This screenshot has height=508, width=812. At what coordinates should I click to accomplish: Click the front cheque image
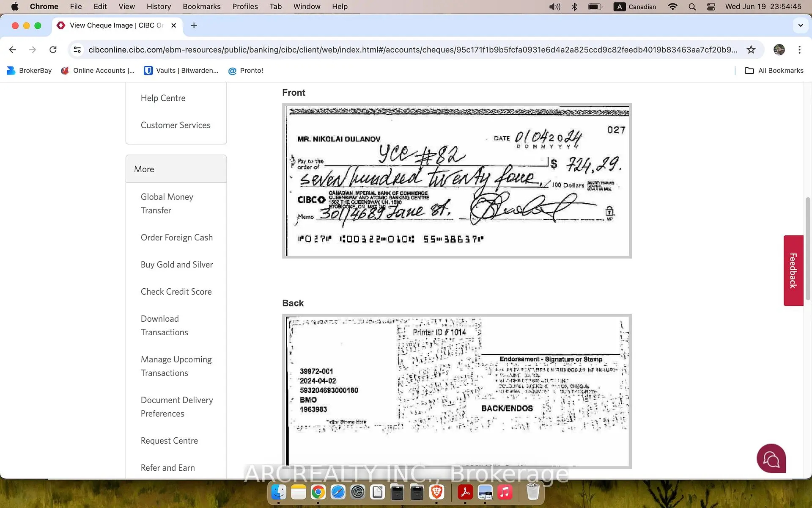457,181
